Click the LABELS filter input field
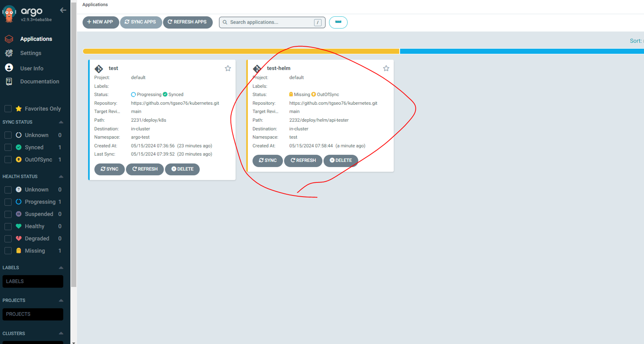Screen dimensions: 644x344 (x=33, y=281)
